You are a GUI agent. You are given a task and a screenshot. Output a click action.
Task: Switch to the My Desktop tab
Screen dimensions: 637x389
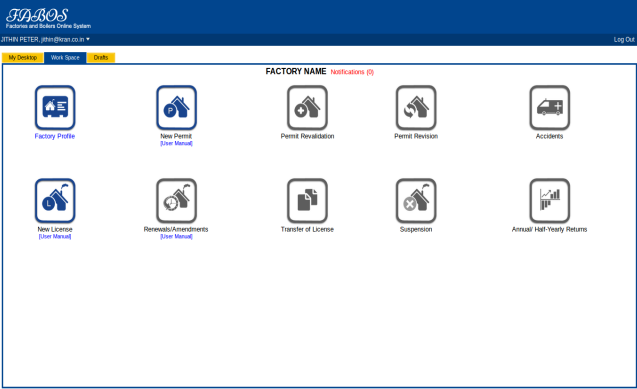point(23,58)
